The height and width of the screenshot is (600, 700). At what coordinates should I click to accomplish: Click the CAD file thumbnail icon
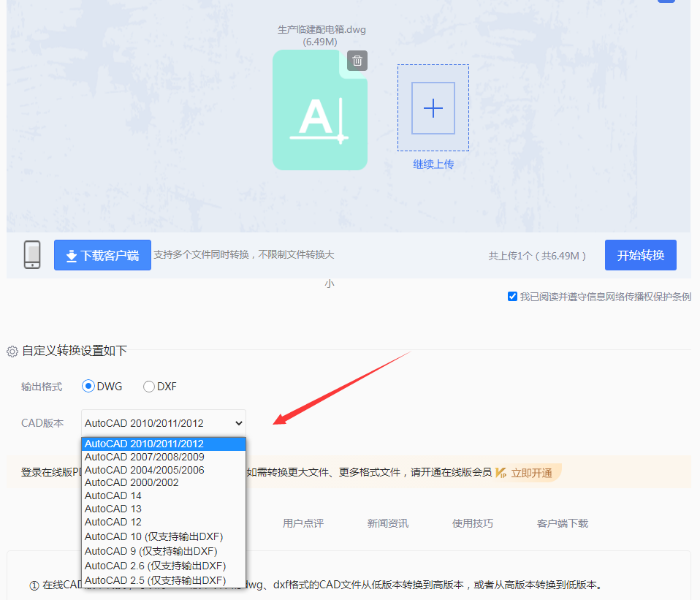[320, 110]
